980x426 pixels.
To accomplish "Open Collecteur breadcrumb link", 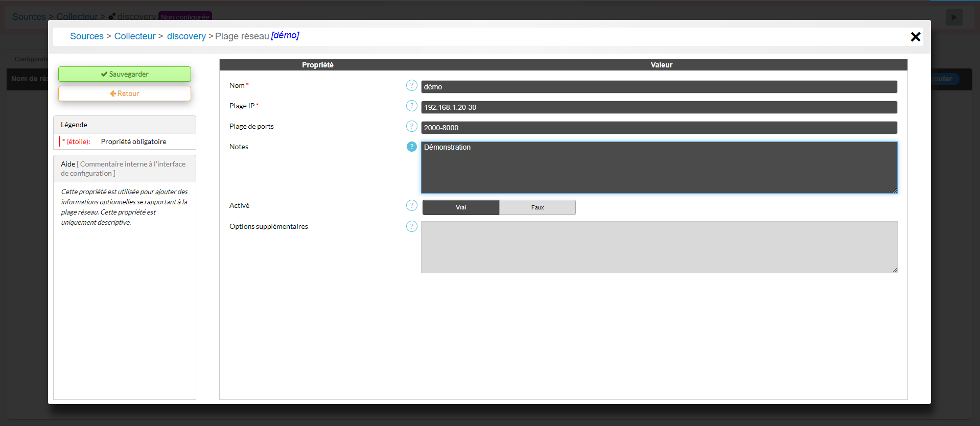I will pyautogui.click(x=135, y=36).
